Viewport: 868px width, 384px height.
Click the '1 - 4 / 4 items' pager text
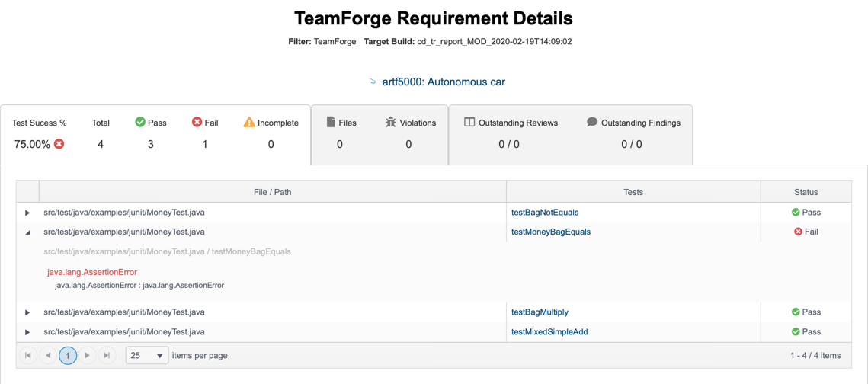tap(815, 355)
